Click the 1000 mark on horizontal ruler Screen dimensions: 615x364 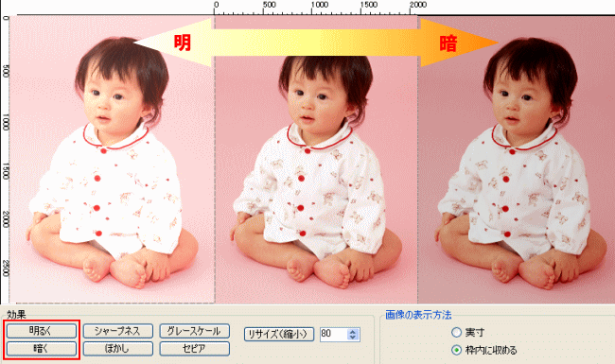point(320,5)
